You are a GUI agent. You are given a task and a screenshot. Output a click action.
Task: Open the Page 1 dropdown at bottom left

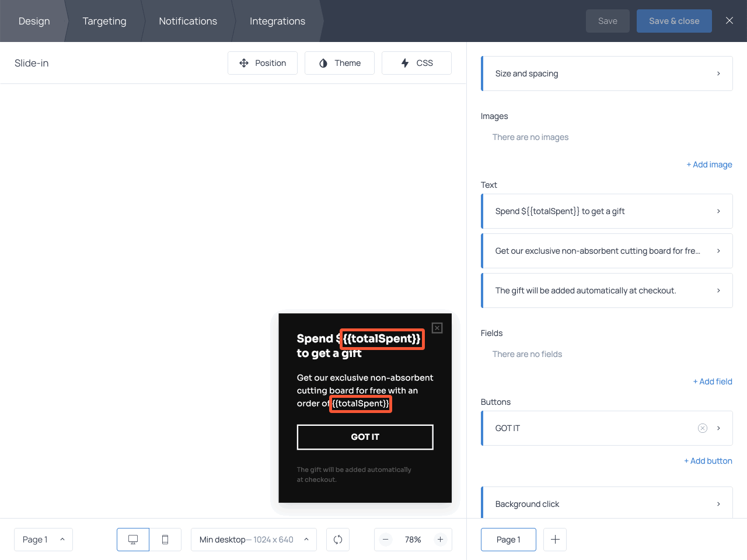43,539
